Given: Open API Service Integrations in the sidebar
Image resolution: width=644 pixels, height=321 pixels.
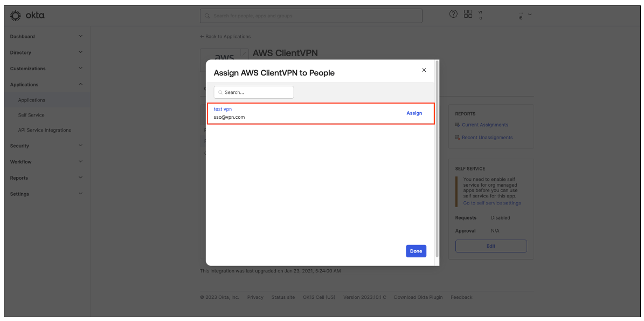Looking at the screenshot, I should [44, 131].
